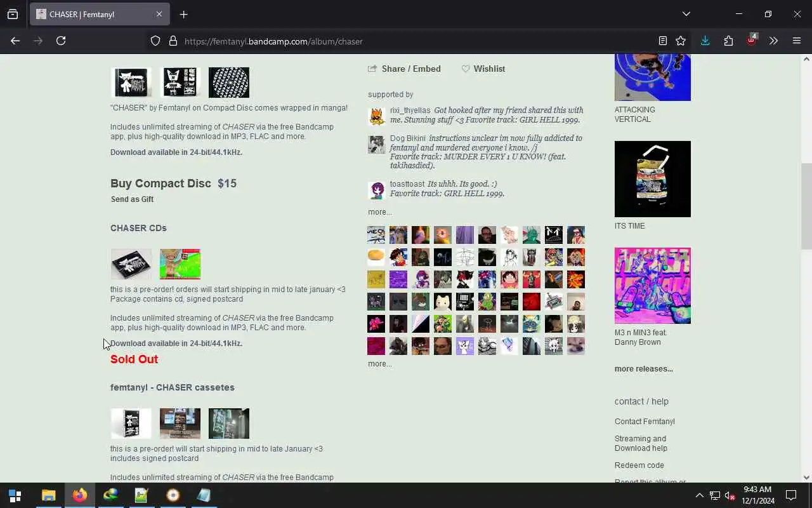Screen dimensions: 812x508
Task: Open the Firefox application hamburger menu
Action: click(x=797, y=41)
